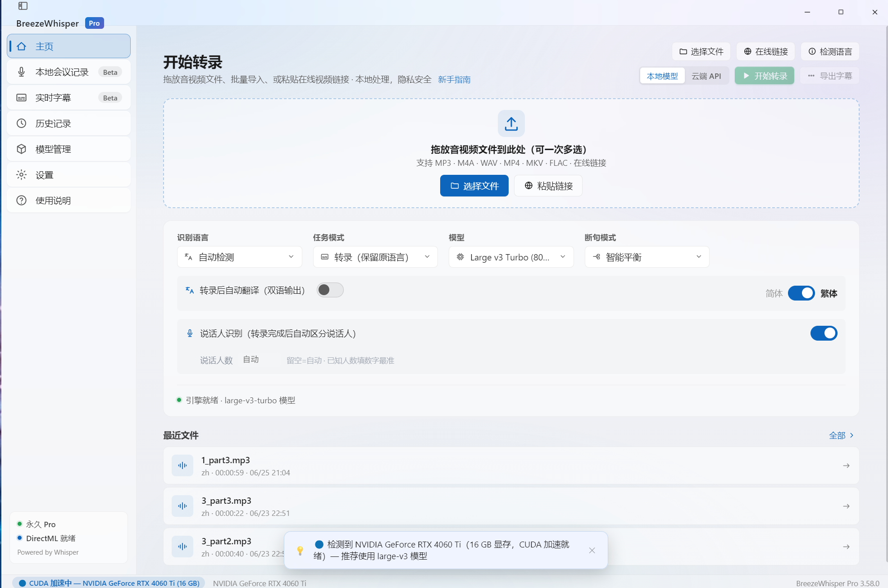
Task: Click 导出字幕 button
Action: point(829,76)
